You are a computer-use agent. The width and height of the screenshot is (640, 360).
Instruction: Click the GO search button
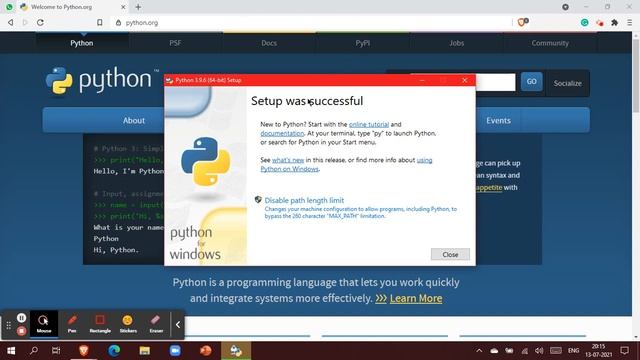click(531, 82)
